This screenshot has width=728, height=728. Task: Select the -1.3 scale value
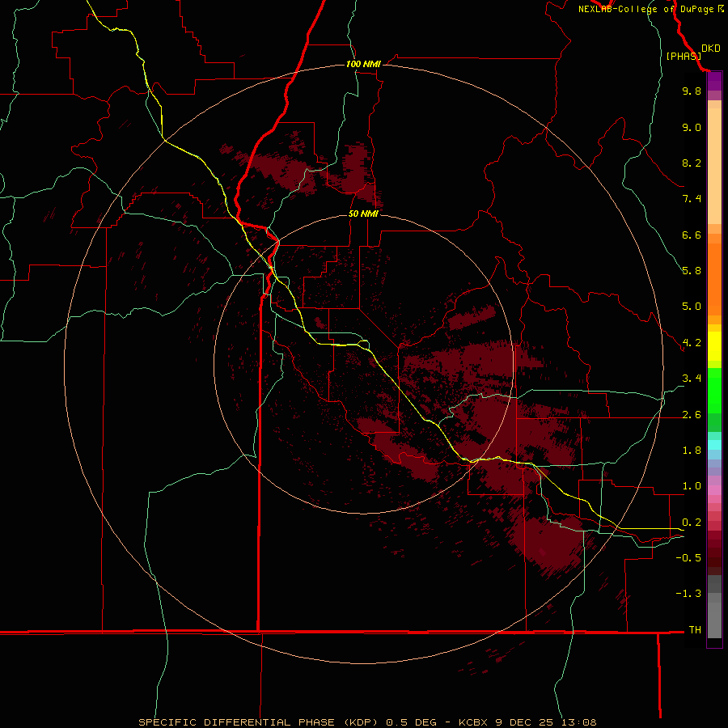tap(688, 594)
